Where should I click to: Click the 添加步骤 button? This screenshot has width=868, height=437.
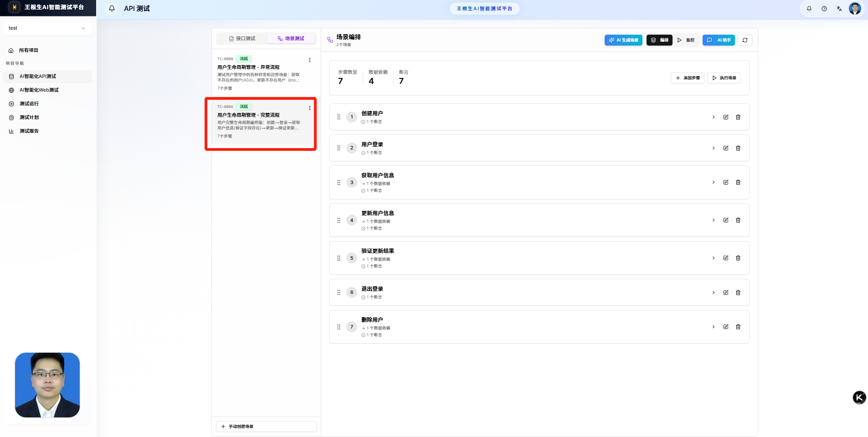click(688, 78)
